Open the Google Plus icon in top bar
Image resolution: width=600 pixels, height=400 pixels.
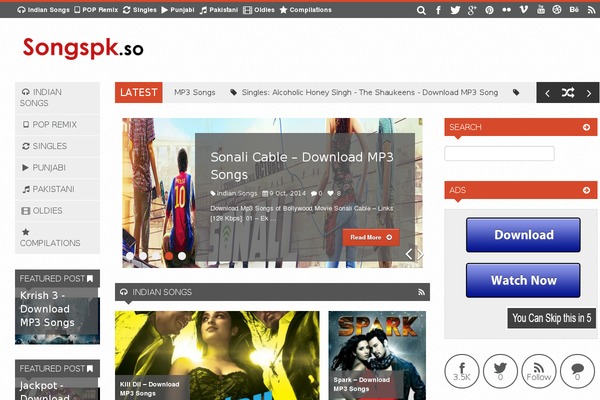[472, 10]
